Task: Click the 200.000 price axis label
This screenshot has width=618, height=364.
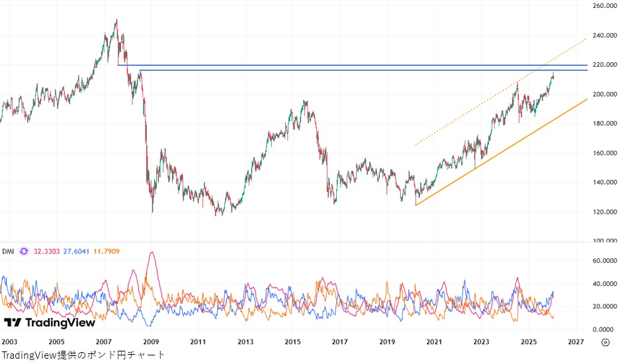Action: pos(605,95)
